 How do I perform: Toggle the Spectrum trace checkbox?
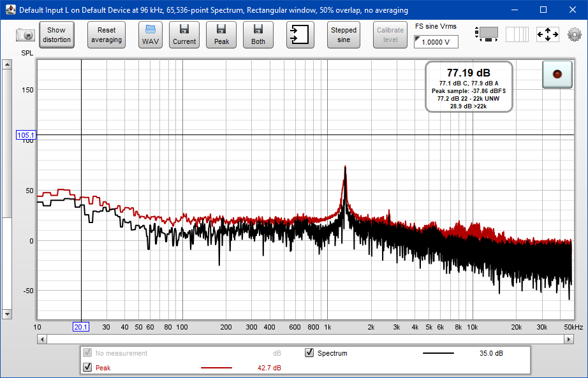309,353
